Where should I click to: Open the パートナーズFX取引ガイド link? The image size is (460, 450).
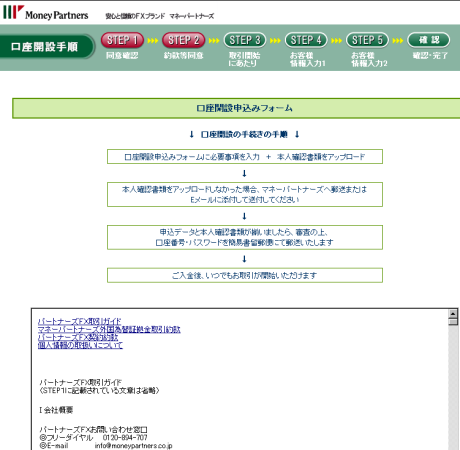coord(79,321)
